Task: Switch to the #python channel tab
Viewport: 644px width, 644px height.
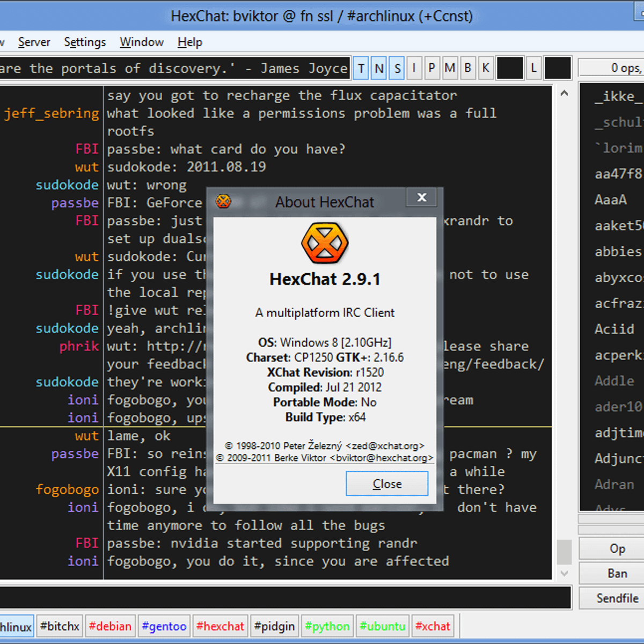Action: [x=327, y=626]
